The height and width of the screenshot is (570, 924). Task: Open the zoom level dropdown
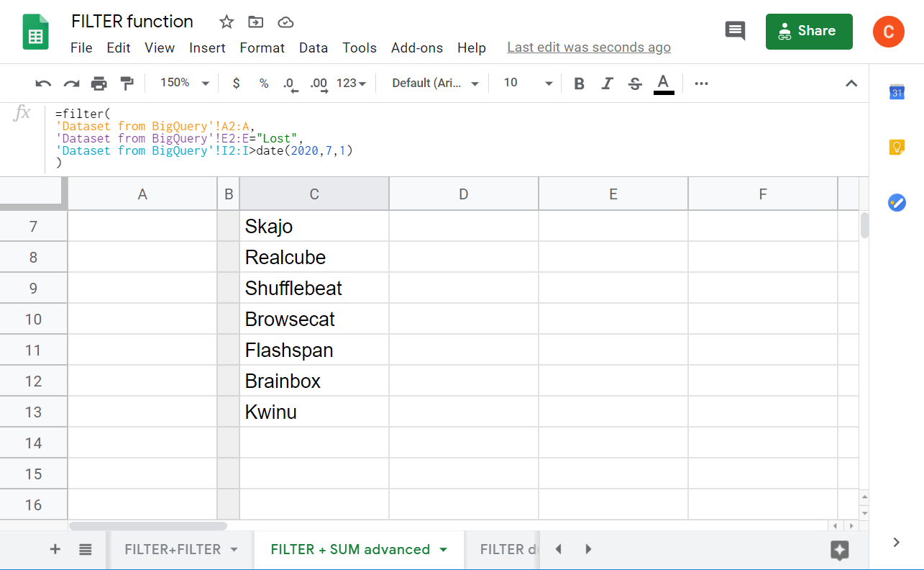point(183,83)
